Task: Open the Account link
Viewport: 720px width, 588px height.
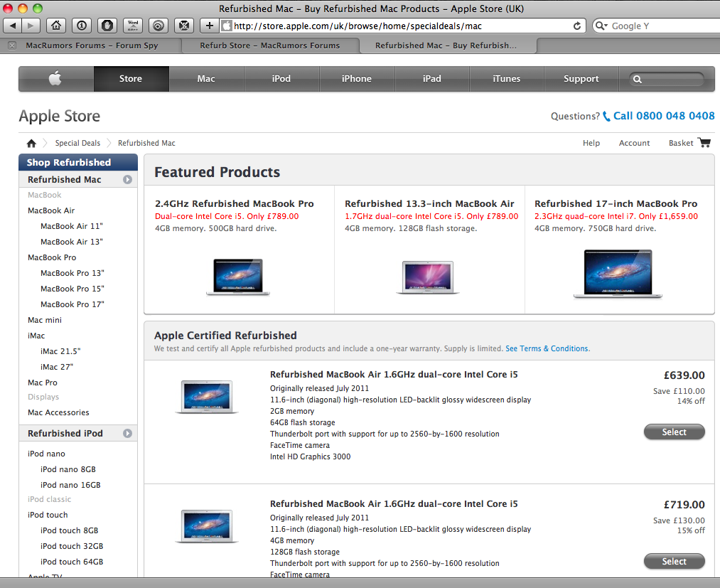Action: (x=634, y=143)
